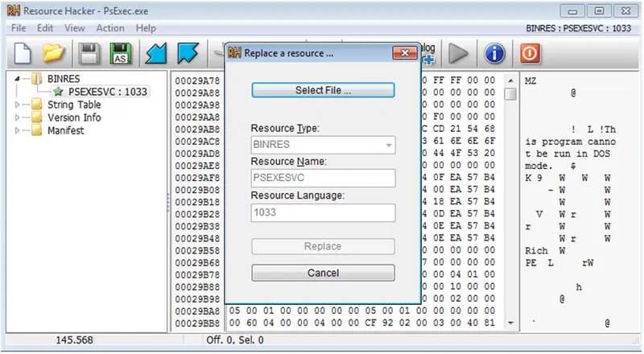Click status bar 'Off. 0, Sel. 0'

[235, 340]
